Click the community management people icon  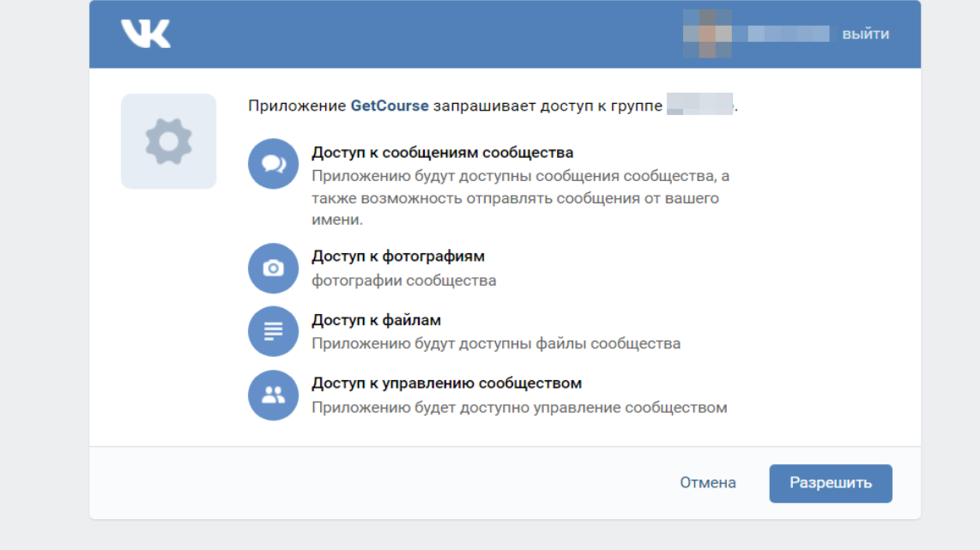[273, 395]
